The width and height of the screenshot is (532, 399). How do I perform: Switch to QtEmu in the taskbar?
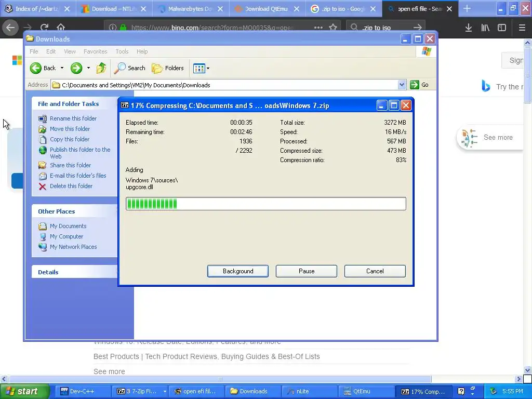pyautogui.click(x=366, y=392)
